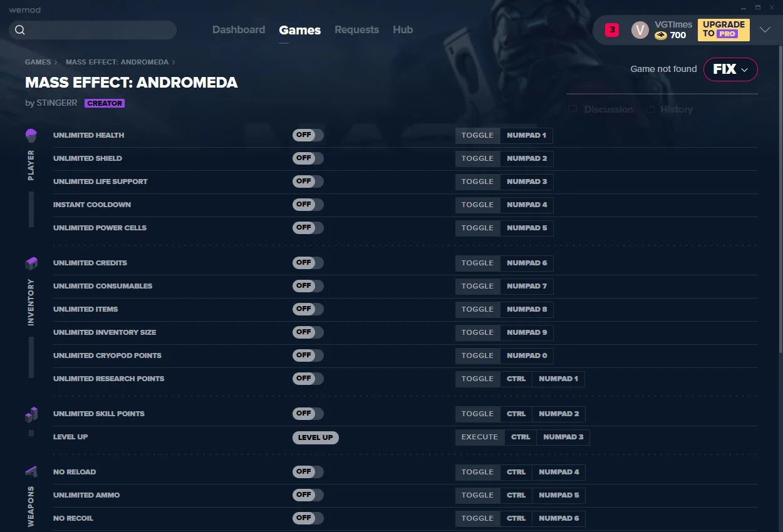Change NUMPAD 4 hotkey for No Reload

tap(559, 472)
